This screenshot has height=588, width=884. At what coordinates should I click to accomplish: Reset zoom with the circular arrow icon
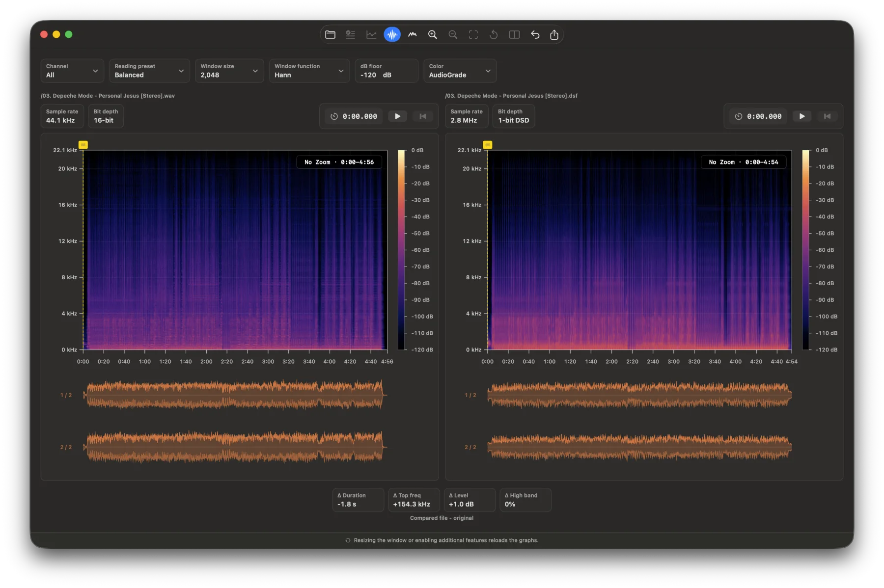coord(494,34)
